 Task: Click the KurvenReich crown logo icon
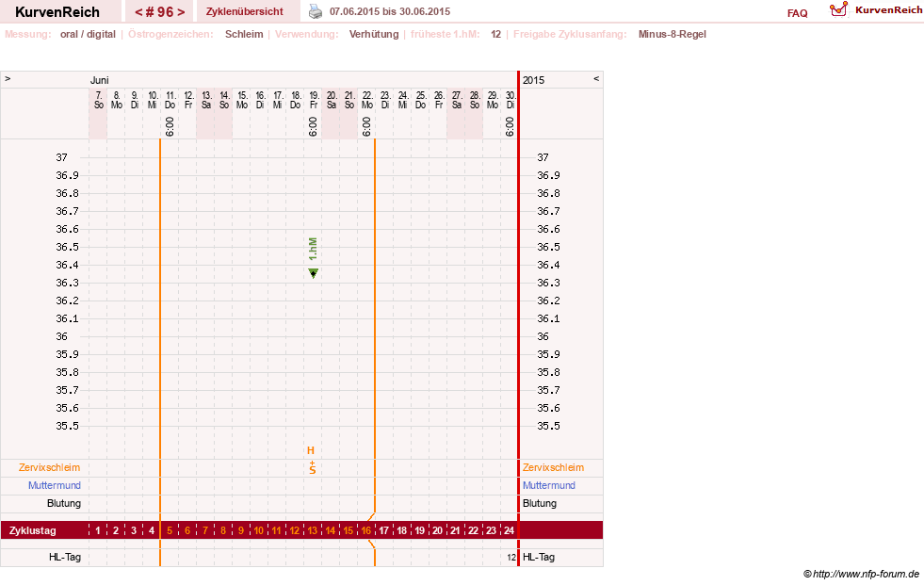[838, 9]
